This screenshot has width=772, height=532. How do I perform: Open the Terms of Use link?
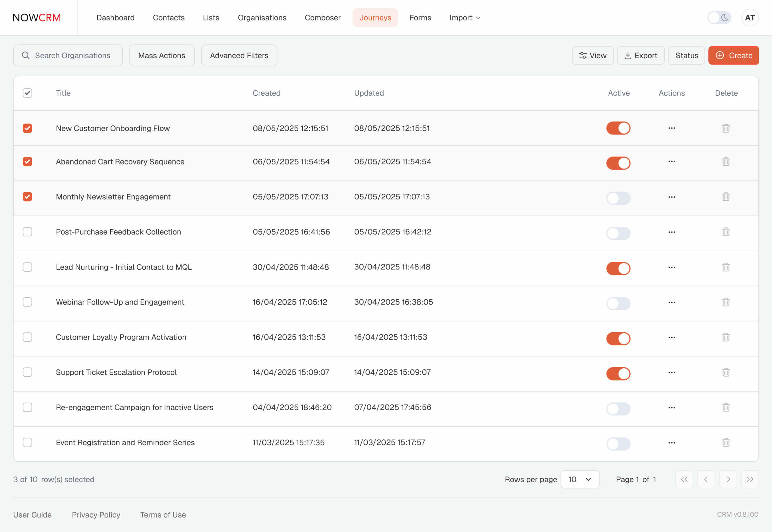pyautogui.click(x=163, y=515)
